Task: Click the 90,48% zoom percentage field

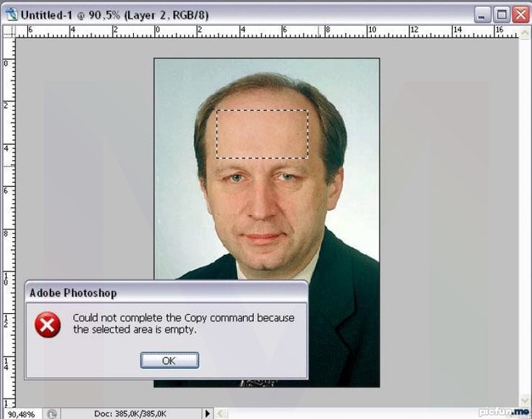Action: 21,414
